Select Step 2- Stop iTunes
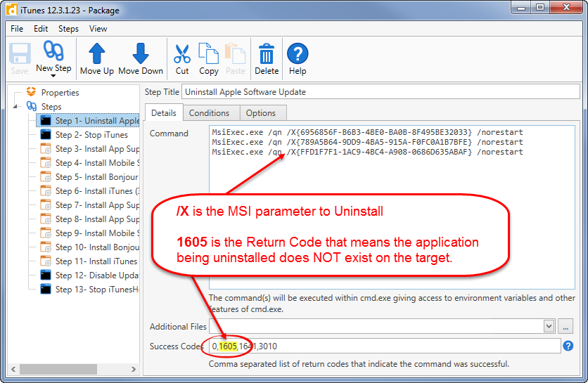 [91, 135]
